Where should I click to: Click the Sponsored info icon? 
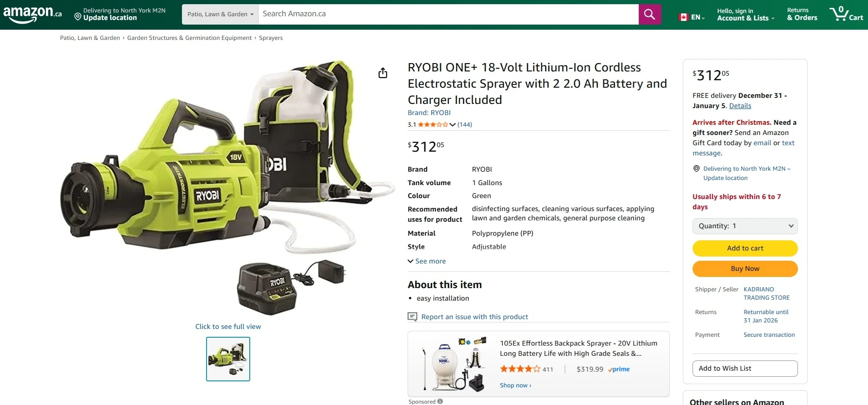[x=440, y=401]
